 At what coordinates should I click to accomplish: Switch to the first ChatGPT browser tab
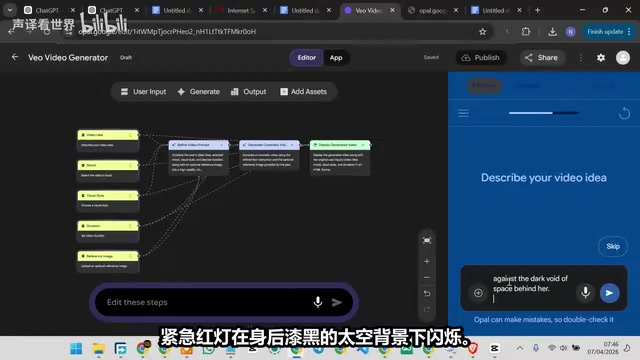(x=49, y=10)
